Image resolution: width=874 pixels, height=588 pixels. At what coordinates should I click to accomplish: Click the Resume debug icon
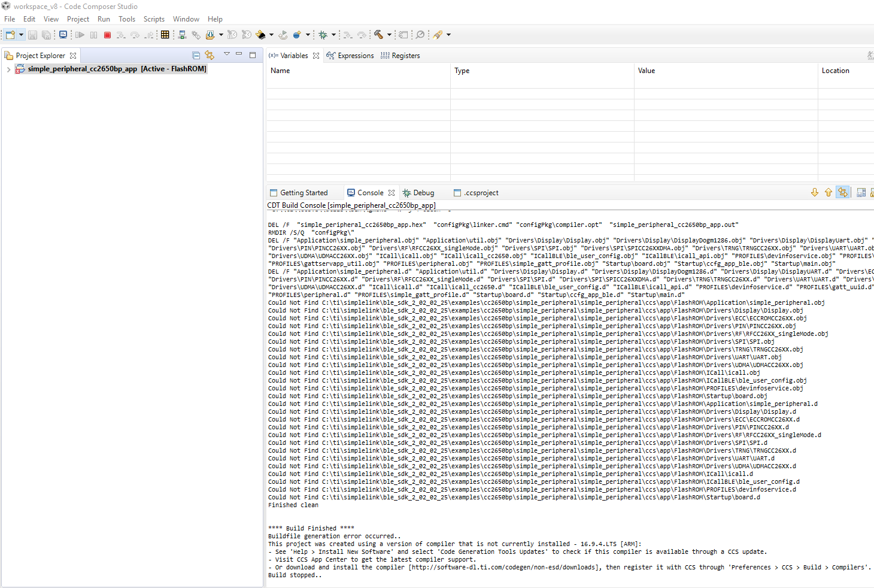coord(80,35)
